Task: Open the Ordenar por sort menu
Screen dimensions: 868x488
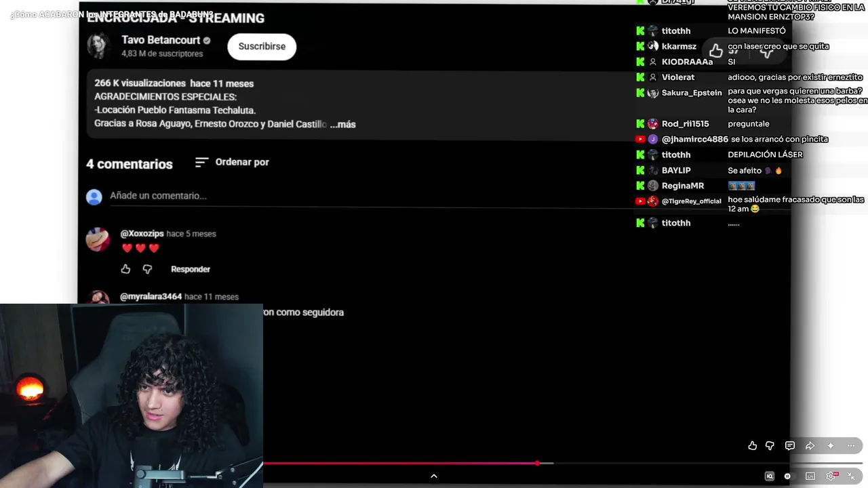Action: 232,162
